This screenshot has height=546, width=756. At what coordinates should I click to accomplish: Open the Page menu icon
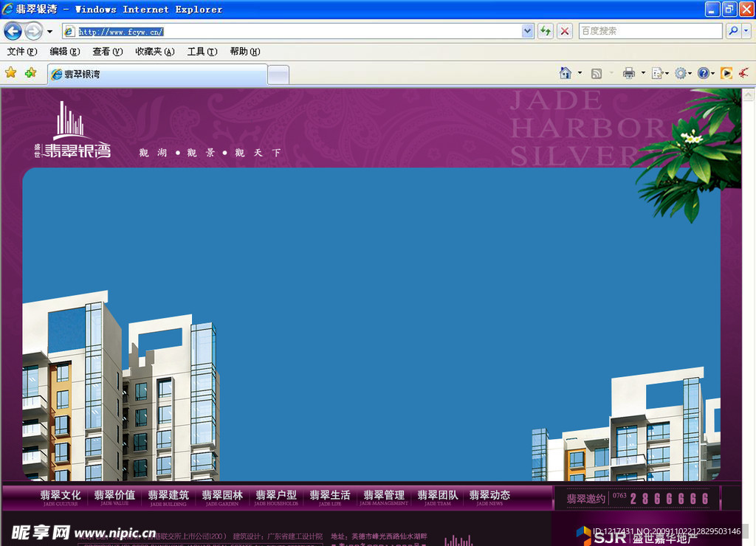(x=659, y=73)
